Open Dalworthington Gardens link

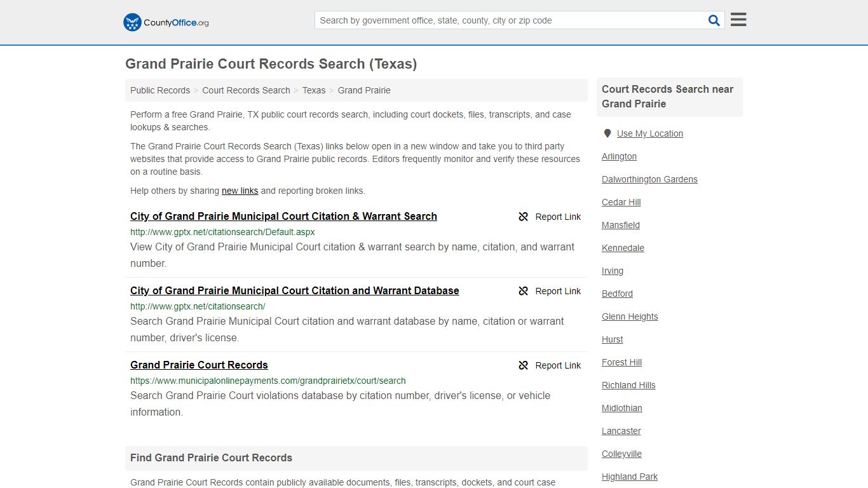tap(649, 179)
